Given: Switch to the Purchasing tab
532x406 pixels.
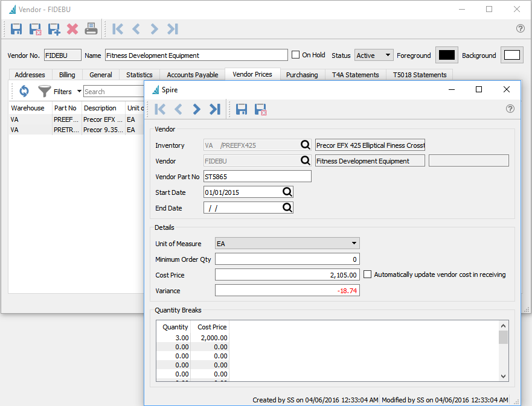Looking at the screenshot, I should tap(302, 75).
